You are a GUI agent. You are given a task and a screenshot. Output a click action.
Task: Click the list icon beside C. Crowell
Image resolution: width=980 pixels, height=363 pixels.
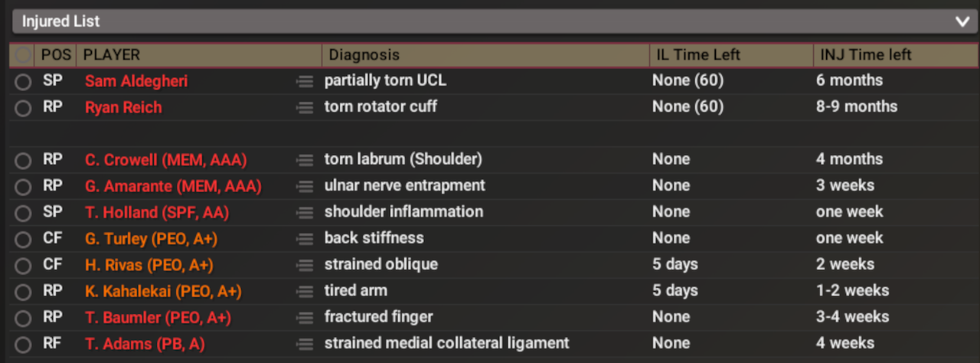click(x=305, y=160)
